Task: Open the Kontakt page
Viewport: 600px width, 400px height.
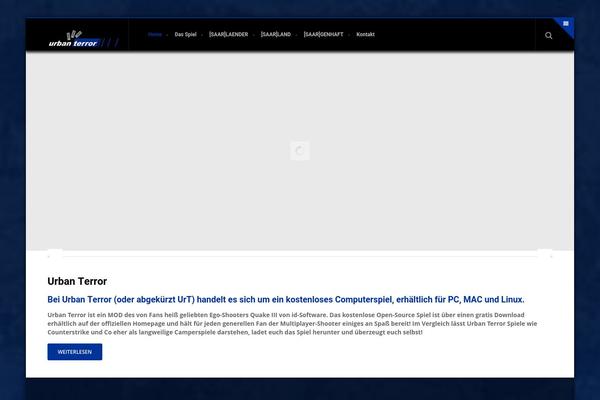Action: pyautogui.click(x=365, y=34)
